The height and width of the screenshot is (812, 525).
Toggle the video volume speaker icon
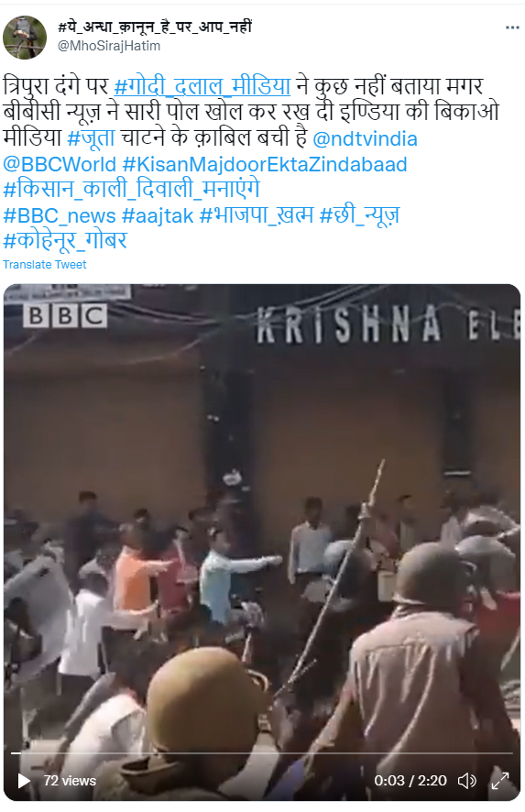[467, 781]
